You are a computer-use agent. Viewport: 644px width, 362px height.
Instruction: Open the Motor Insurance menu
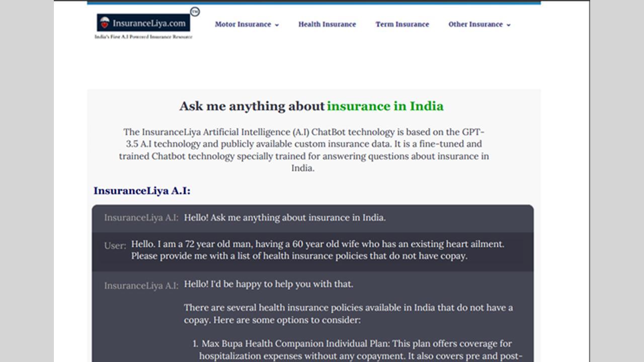pyautogui.click(x=247, y=24)
